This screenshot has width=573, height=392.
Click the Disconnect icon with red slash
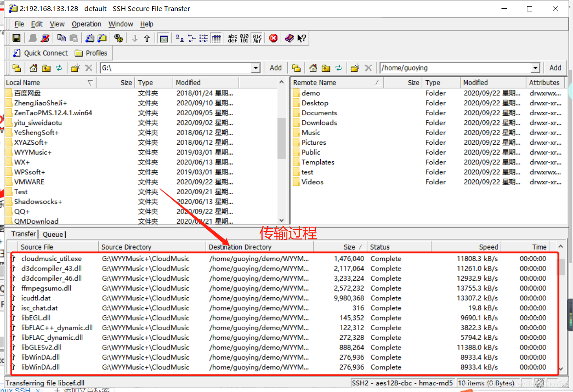click(x=45, y=38)
